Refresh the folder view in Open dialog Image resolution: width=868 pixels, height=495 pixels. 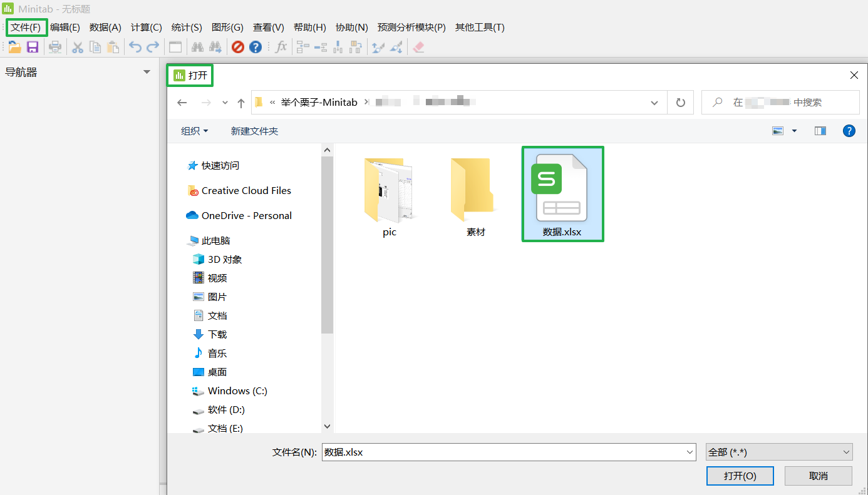(x=680, y=103)
